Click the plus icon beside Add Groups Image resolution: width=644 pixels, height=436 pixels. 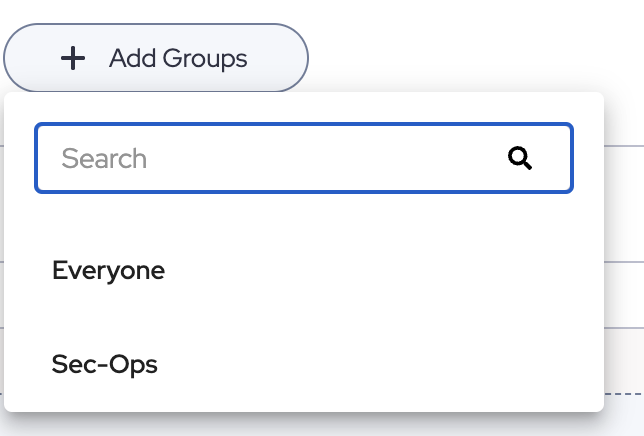tap(73, 59)
